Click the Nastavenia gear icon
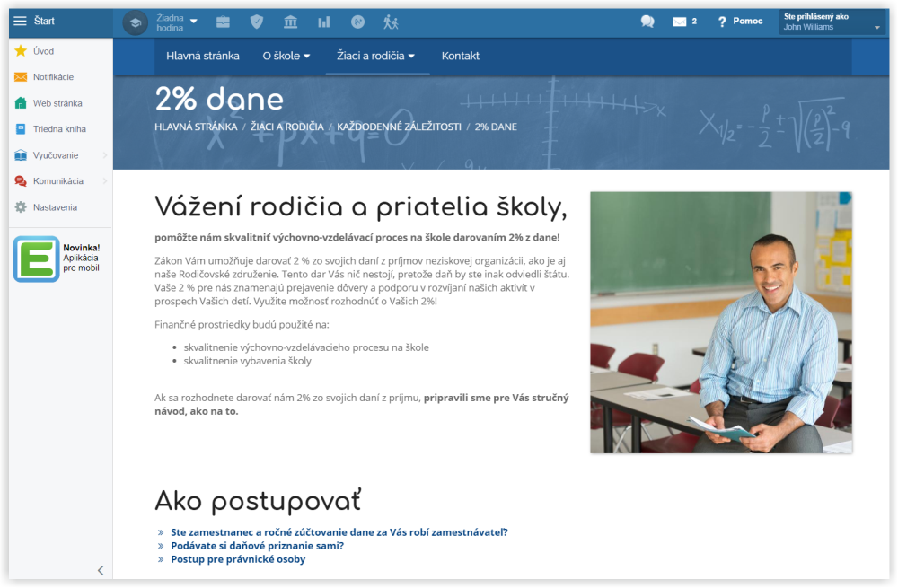898x588 pixels. click(x=21, y=207)
